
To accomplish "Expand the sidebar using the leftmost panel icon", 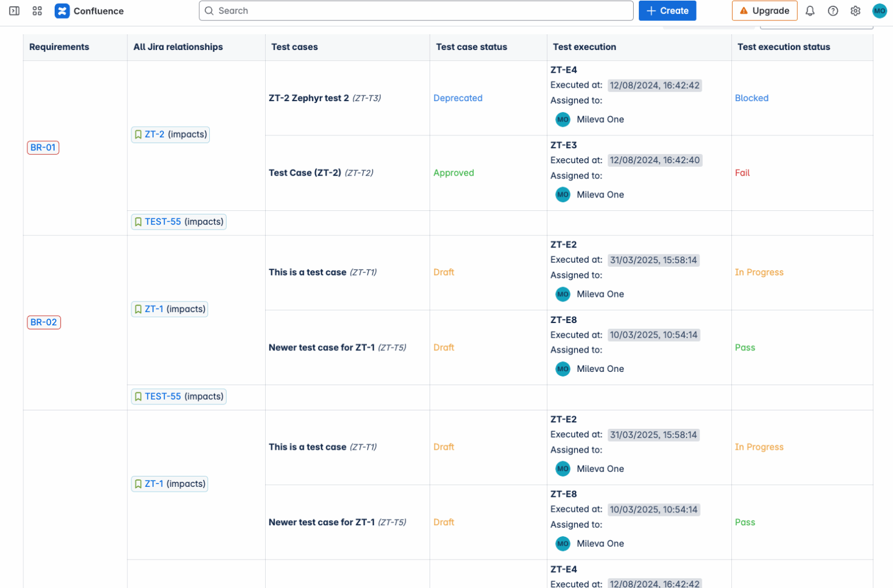I will pos(14,10).
